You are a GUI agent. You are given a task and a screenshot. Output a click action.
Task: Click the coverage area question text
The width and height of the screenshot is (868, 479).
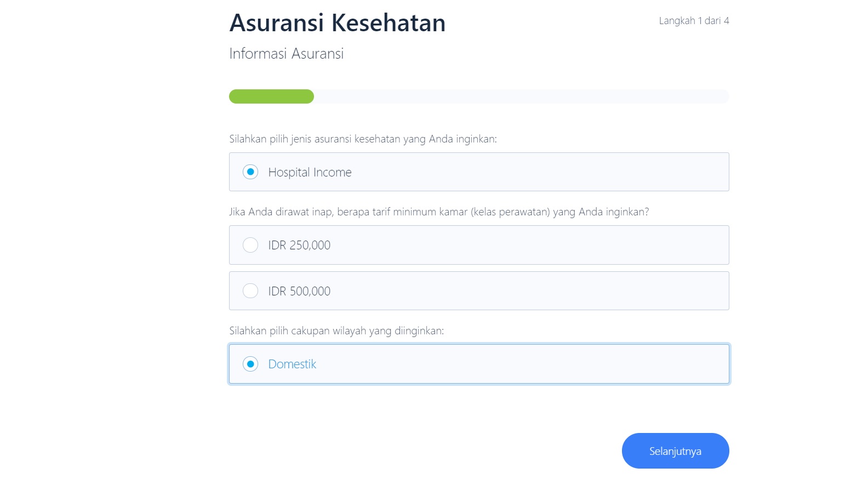tap(336, 331)
